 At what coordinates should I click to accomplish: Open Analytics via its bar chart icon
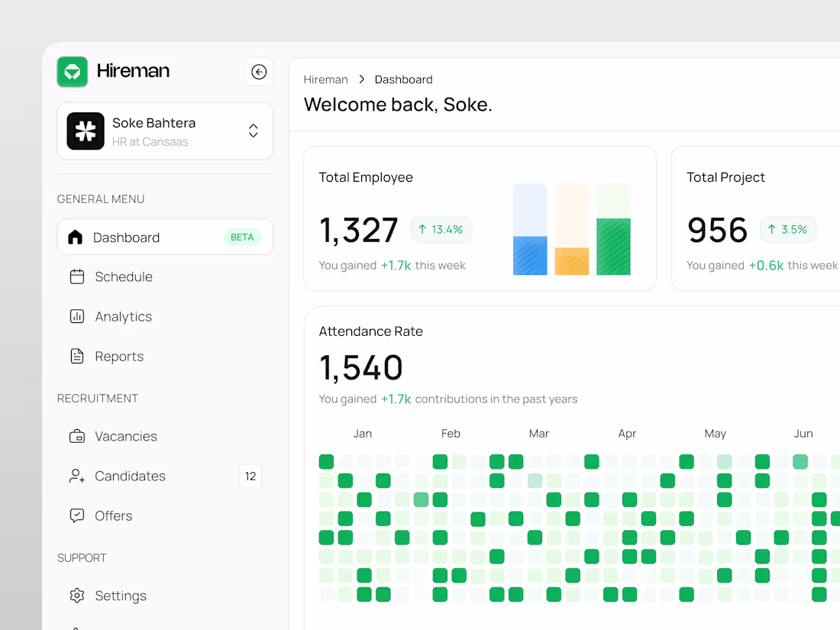76,316
